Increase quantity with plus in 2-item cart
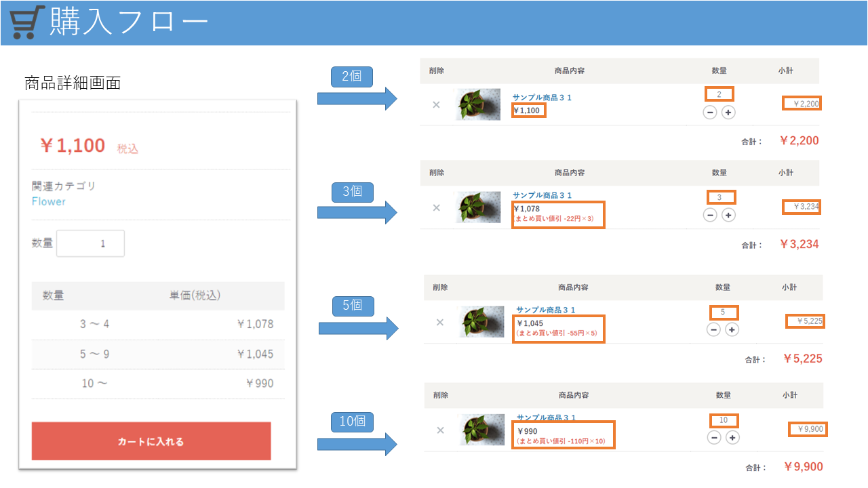Screen dimensions: 868x488 [728, 113]
